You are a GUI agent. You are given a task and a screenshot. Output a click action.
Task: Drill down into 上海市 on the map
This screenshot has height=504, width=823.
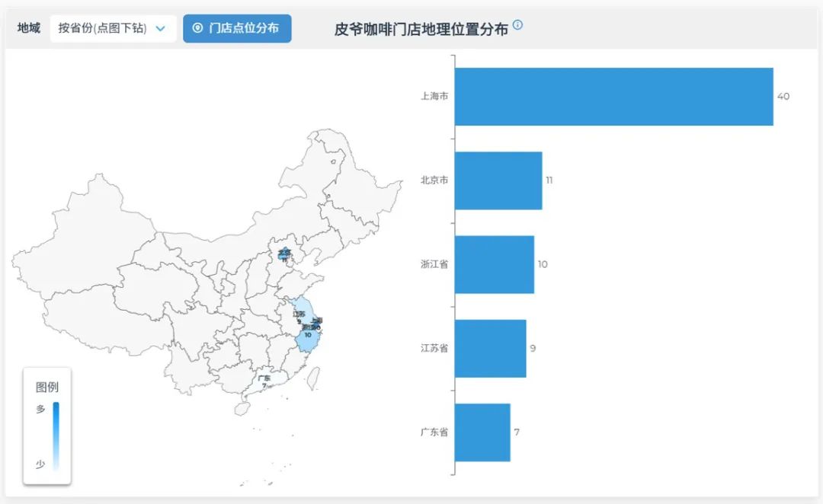[x=319, y=323]
